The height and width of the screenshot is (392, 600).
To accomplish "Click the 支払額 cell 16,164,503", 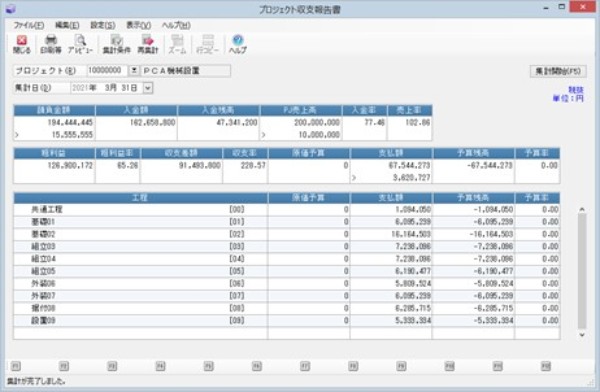I will pos(411,234).
